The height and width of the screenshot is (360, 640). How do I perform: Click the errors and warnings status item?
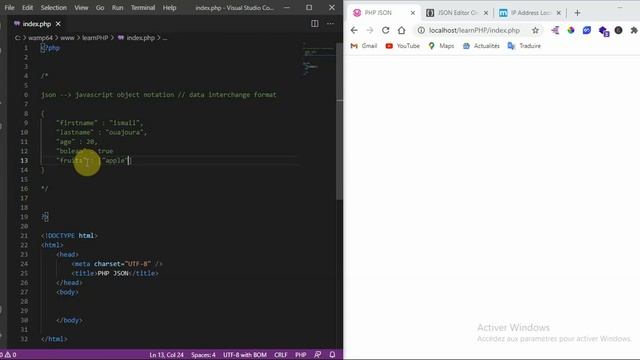click(x=8, y=355)
